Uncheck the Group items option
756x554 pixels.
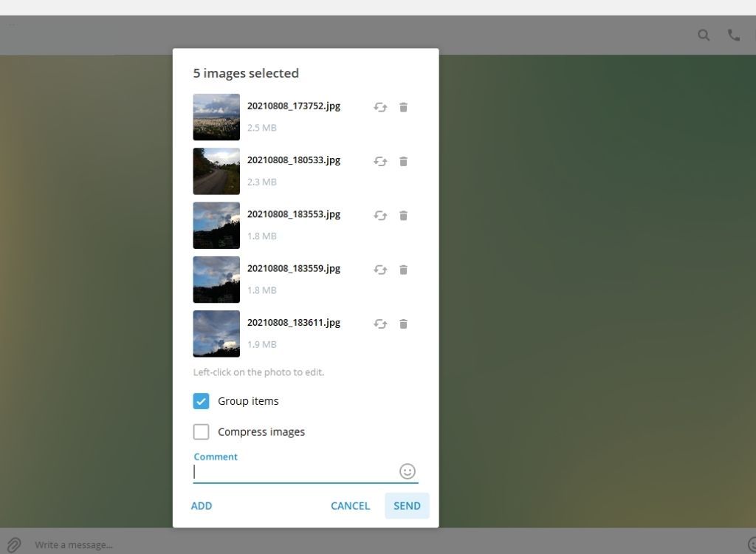pyautogui.click(x=201, y=401)
